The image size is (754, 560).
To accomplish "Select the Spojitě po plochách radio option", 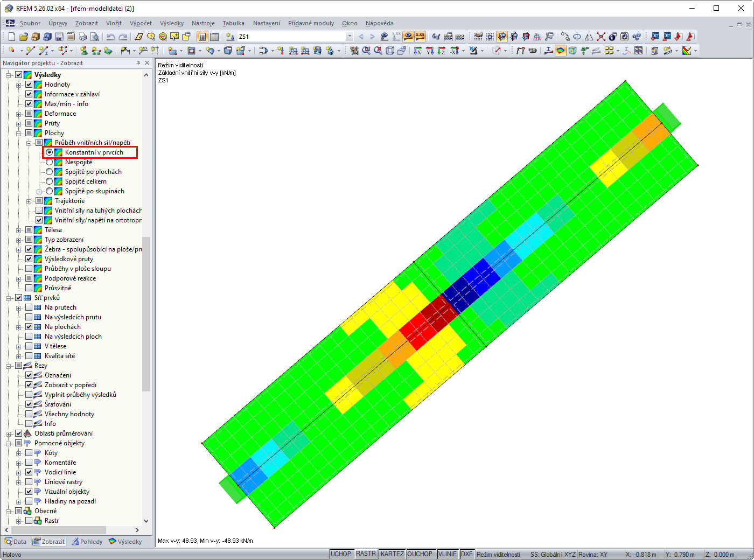I will (50, 172).
